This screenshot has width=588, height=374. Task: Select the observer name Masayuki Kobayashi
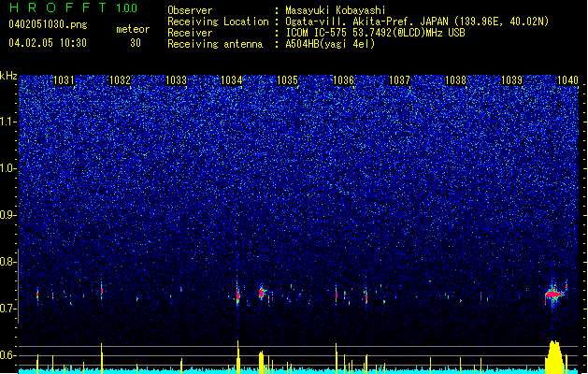point(336,10)
